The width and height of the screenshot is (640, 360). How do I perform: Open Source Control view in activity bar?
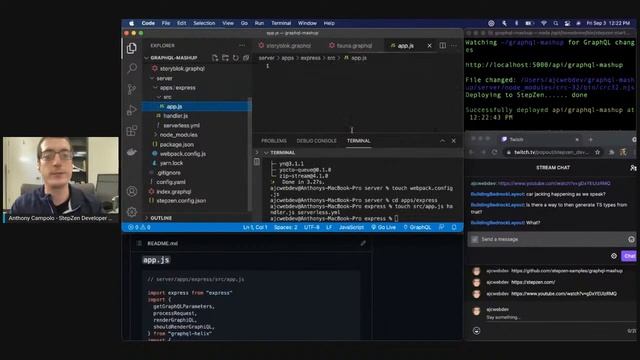tap(131, 89)
